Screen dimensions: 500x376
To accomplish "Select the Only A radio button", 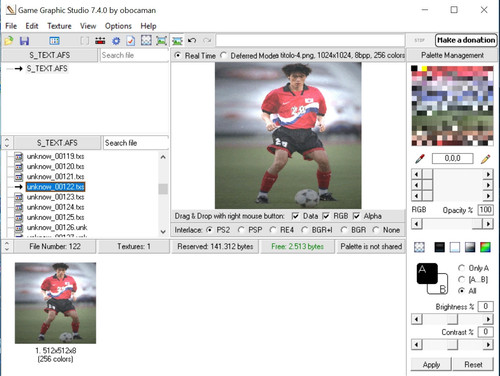I will [x=461, y=268].
